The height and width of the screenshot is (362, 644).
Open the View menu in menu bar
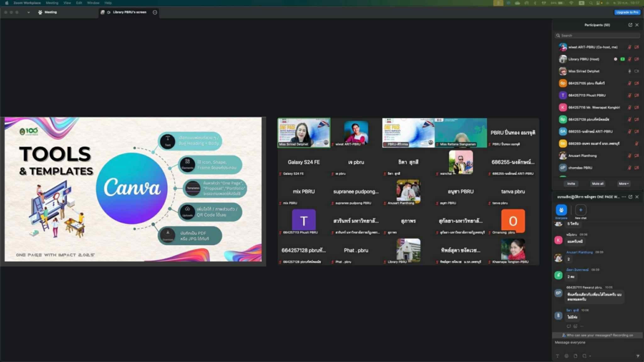[67, 3]
